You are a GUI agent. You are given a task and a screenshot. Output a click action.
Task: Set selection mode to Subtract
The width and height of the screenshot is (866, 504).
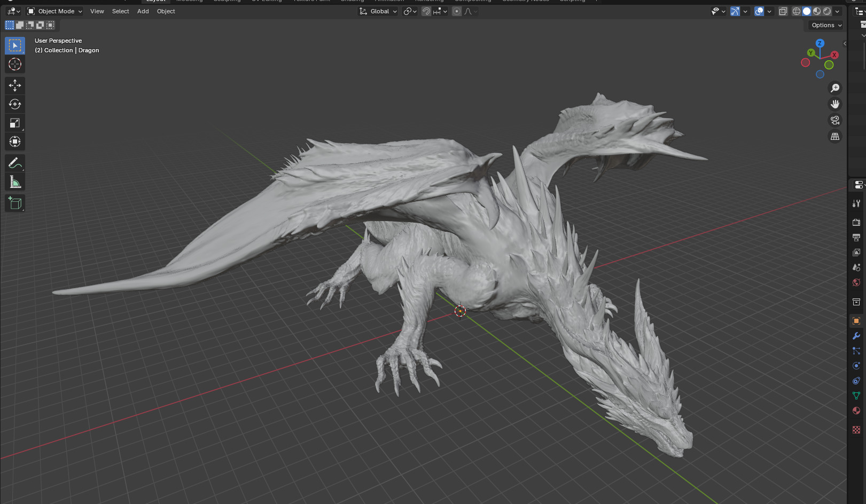point(30,25)
